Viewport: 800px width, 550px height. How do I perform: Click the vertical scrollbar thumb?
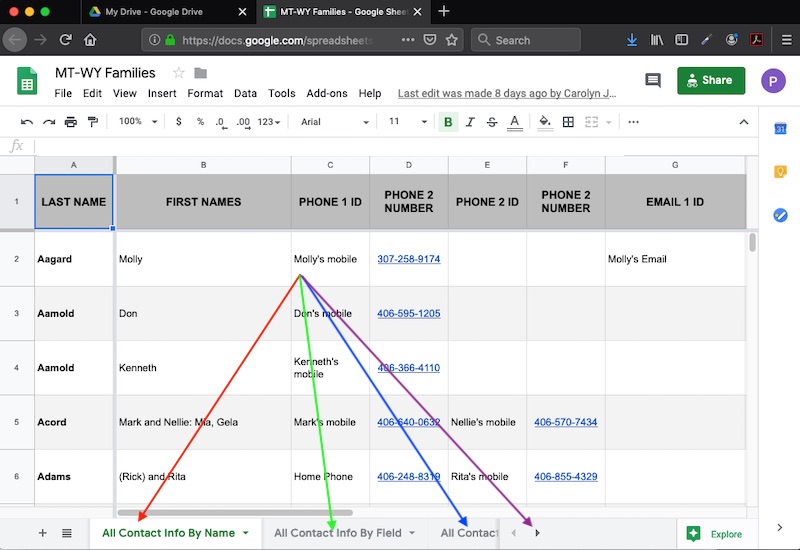pyautogui.click(x=753, y=242)
